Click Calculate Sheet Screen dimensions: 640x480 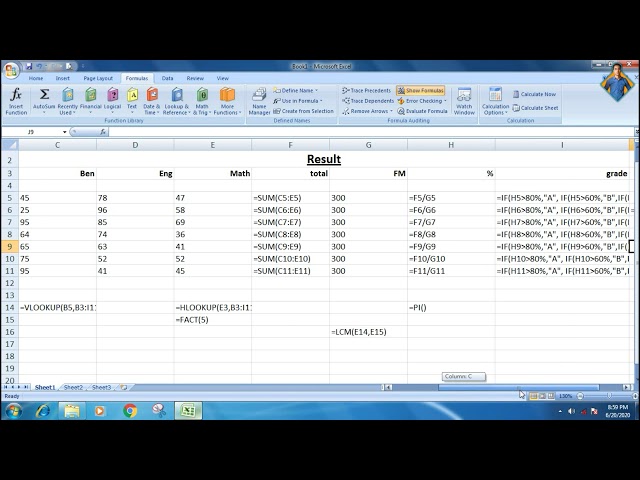coord(535,108)
